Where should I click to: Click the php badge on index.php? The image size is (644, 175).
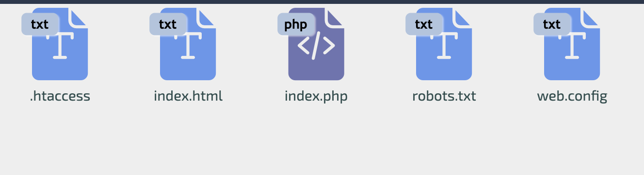296,24
